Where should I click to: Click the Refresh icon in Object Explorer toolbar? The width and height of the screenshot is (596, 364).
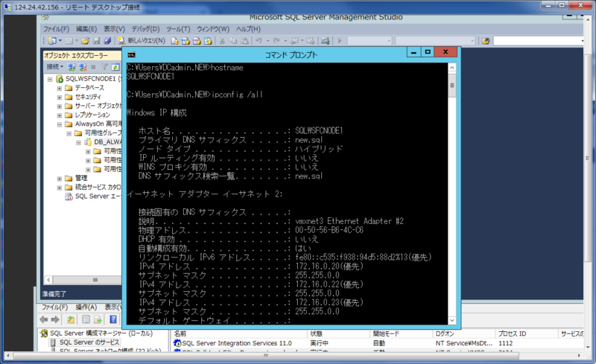pyautogui.click(x=114, y=67)
